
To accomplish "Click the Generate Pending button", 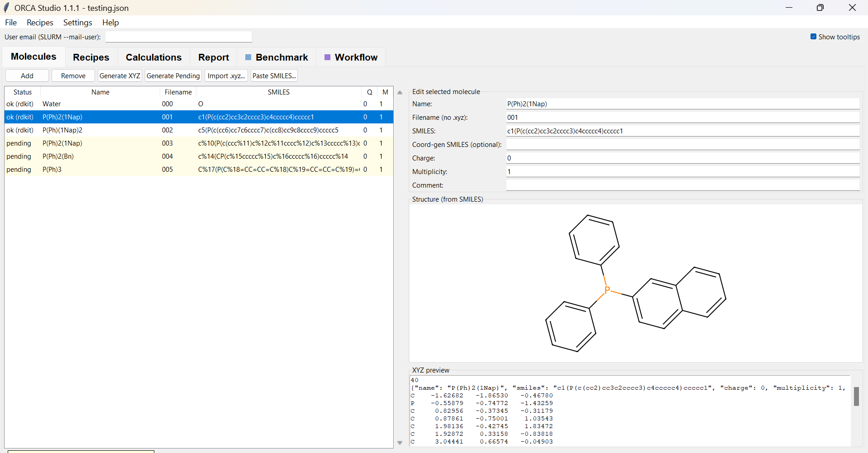I will tap(173, 75).
